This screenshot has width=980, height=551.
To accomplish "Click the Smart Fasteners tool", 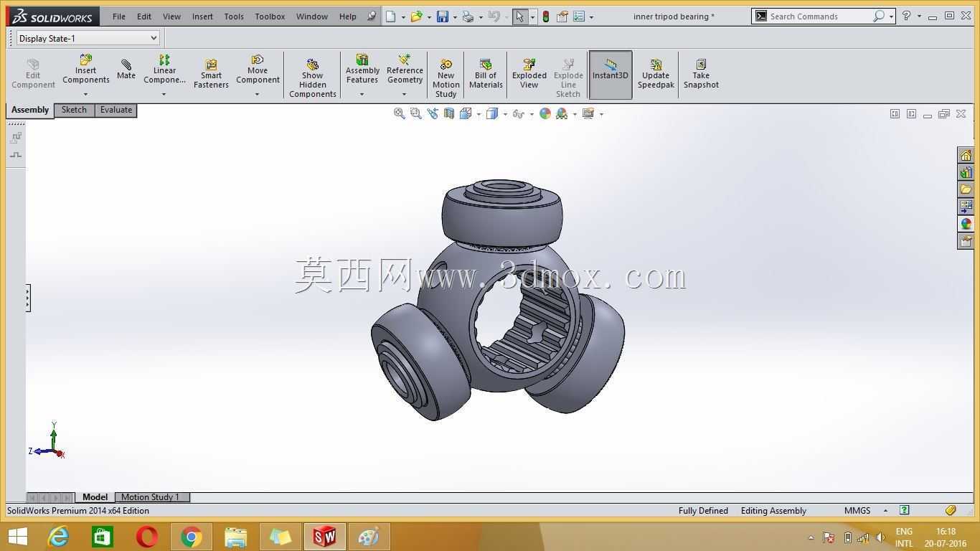I will tap(211, 75).
